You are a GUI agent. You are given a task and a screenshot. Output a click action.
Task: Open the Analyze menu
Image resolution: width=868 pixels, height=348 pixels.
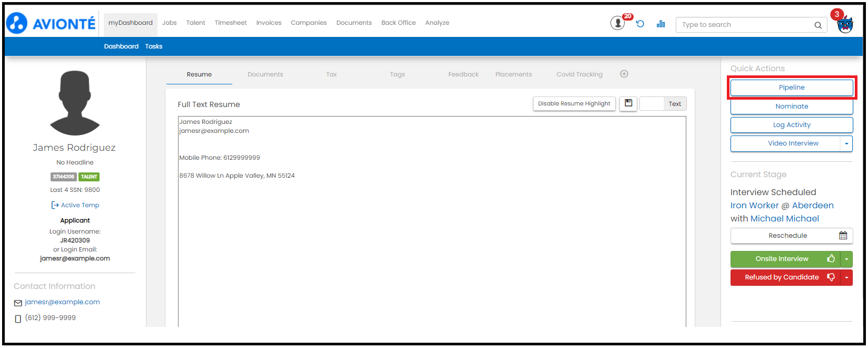click(437, 23)
